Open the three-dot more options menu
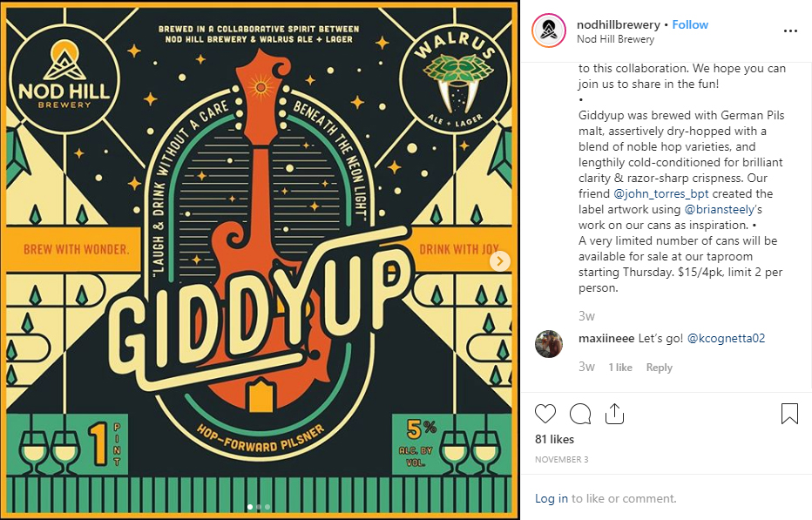812x520 pixels. pyautogui.click(x=790, y=31)
